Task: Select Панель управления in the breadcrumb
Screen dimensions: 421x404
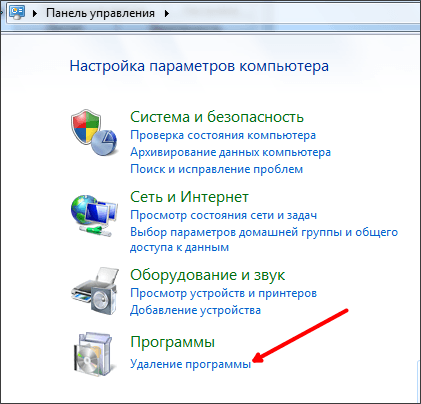Action: click(100, 13)
